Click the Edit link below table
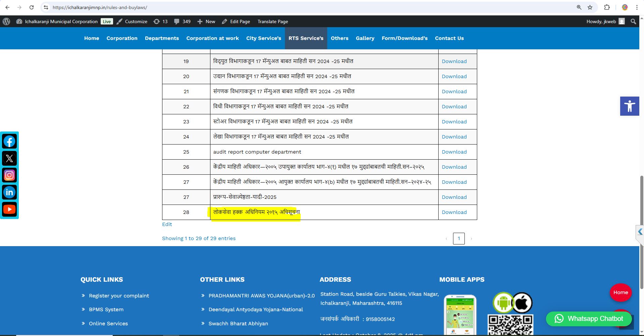Viewport: 644px width, 336px height. (x=167, y=224)
